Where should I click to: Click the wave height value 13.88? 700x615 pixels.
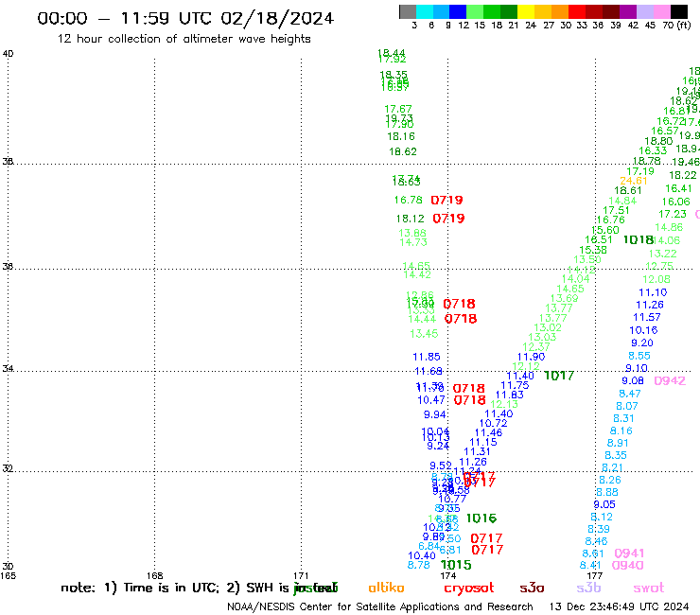click(x=412, y=233)
